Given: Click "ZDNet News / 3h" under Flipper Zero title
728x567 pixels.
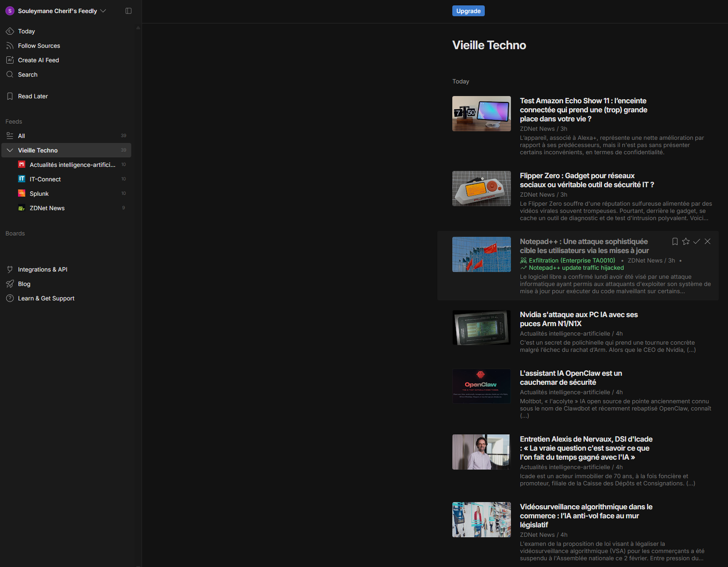Looking at the screenshot, I should click(x=543, y=195).
